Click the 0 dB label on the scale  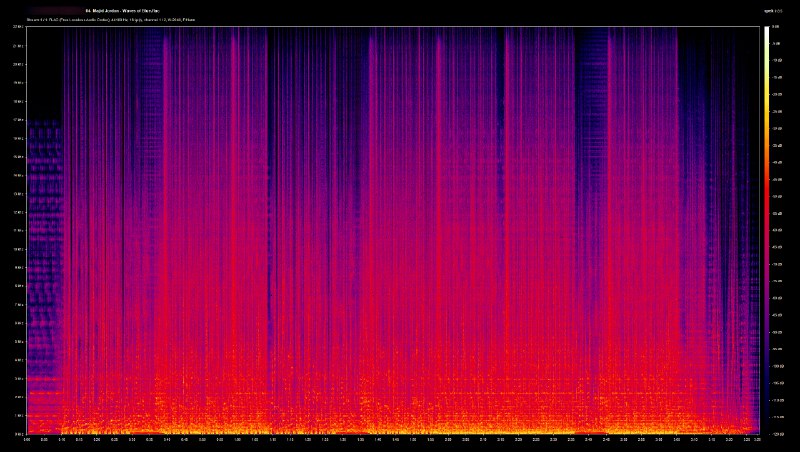click(x=780, y=27)
